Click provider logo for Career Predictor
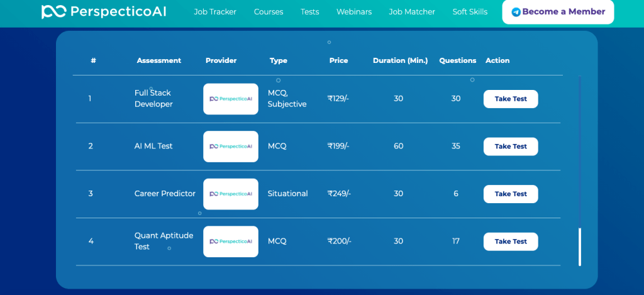Image resolution: width=644 pixels, height=295 pixels. [231, 194]
